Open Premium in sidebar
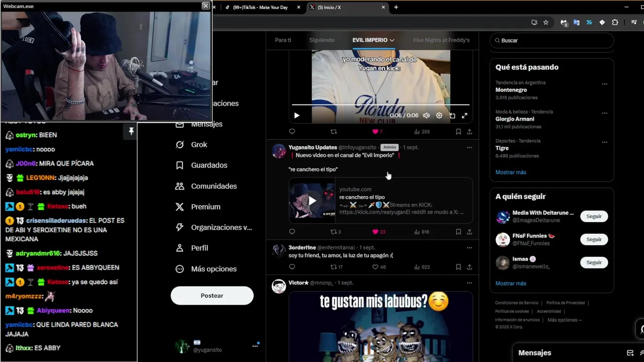 198,207
